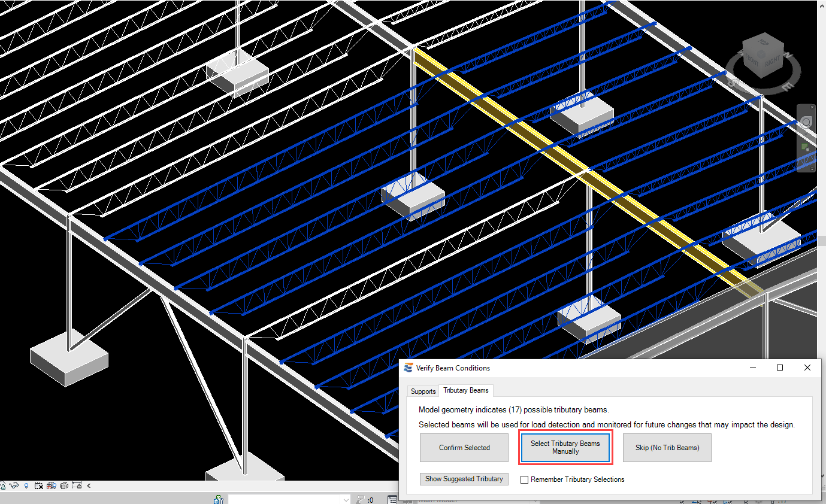Collapse the view control bar arrow
Screen dimensions: 826x504
(x=89, y=486)
